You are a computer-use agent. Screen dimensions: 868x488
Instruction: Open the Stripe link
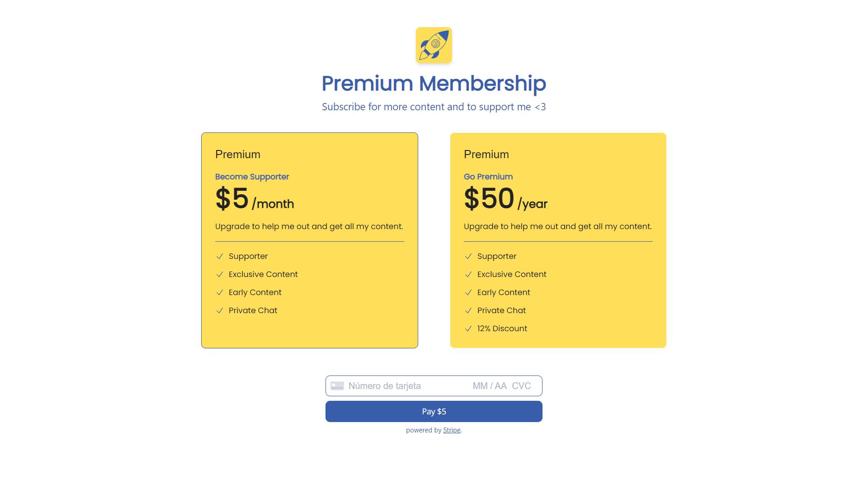pos(452,430)
